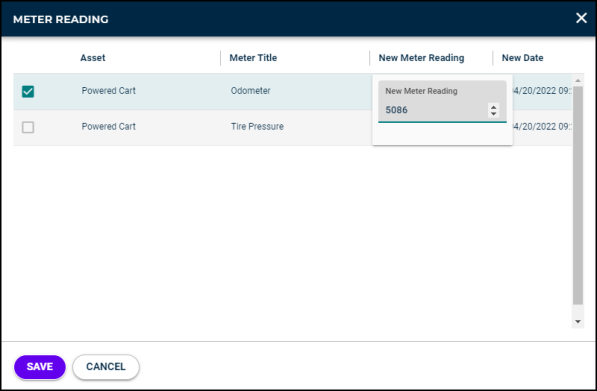The width and height of the screenshot is (597, 391).
Task: Click scrollbar down arrow in table
Action: pos(578,322)
